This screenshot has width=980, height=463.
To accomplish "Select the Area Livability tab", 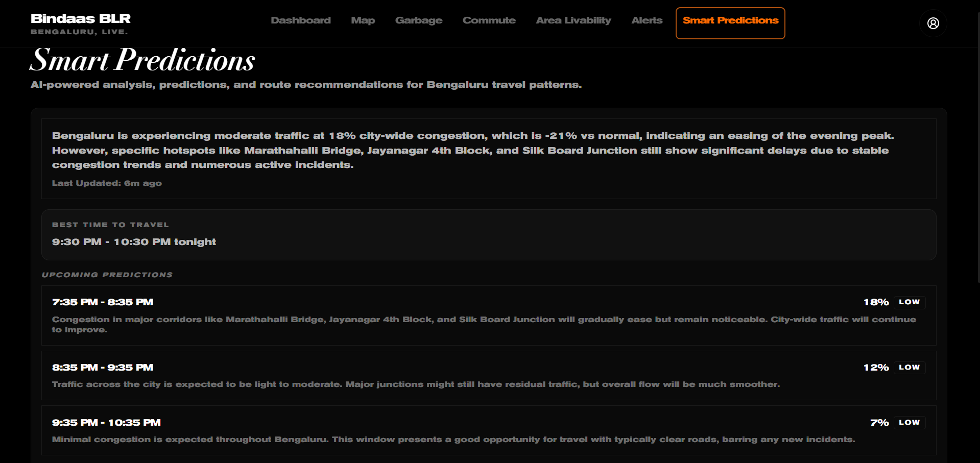I will point(573,20).
